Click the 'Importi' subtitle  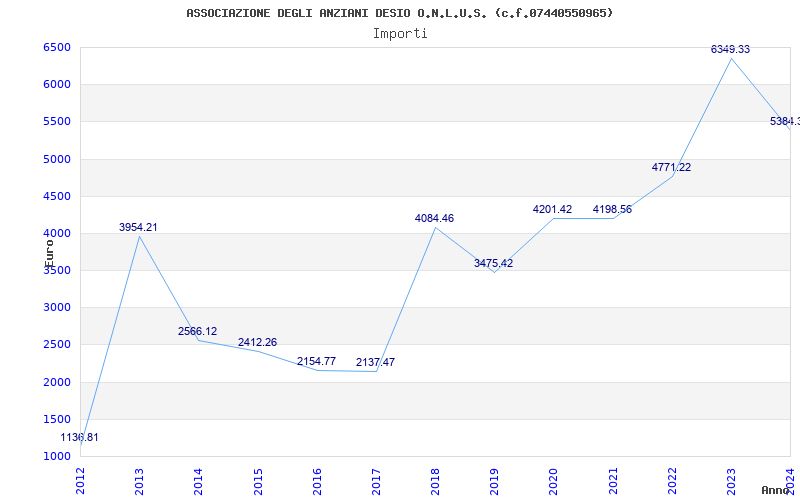(400, 34)
